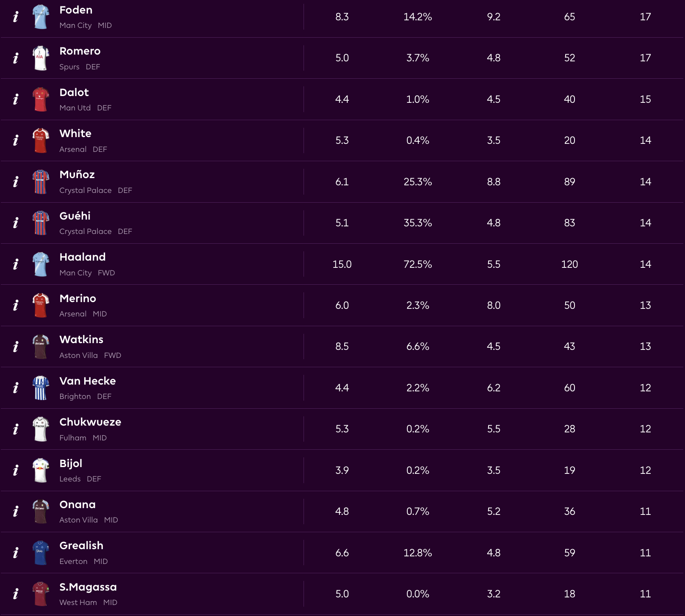
Task: Click Merino's Arsenal shirt thumbnail
Action: click(x=41, y=305)
